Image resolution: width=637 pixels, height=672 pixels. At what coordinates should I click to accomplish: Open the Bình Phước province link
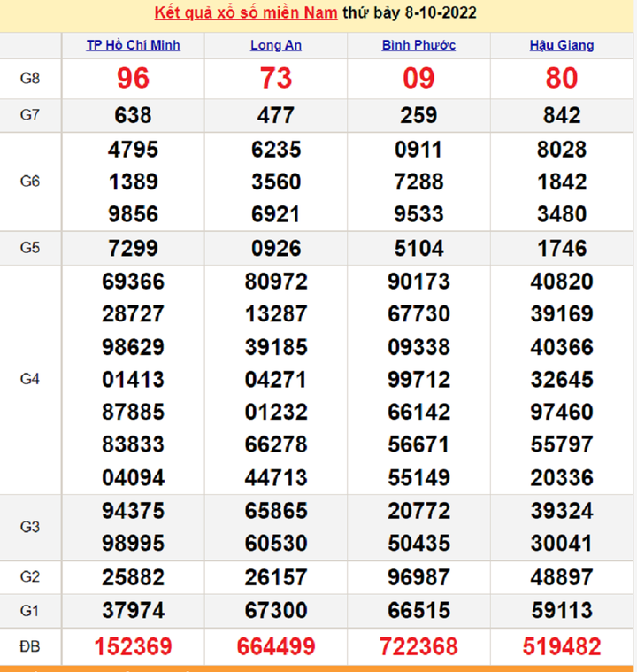pos(418,45)
